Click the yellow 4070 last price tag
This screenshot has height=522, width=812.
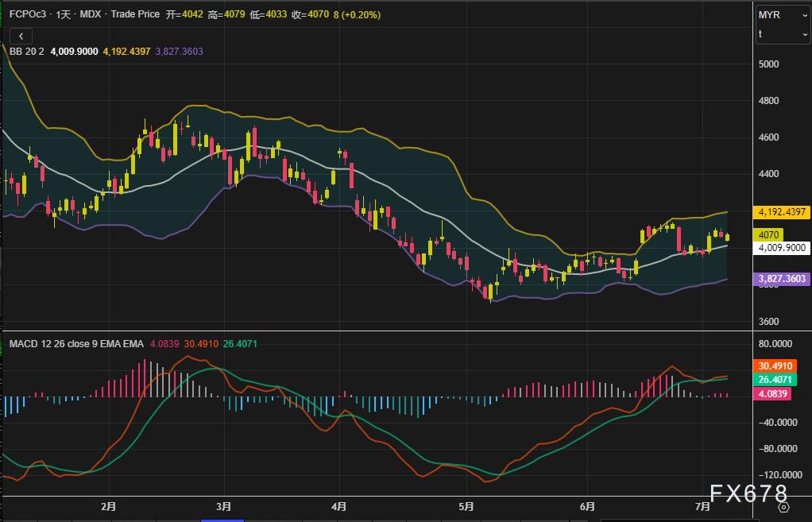(x=768, y=235)
